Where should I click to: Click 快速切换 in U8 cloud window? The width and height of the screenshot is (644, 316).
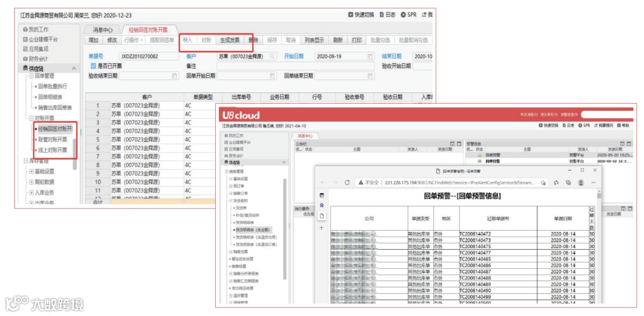[x=549, y=125]
